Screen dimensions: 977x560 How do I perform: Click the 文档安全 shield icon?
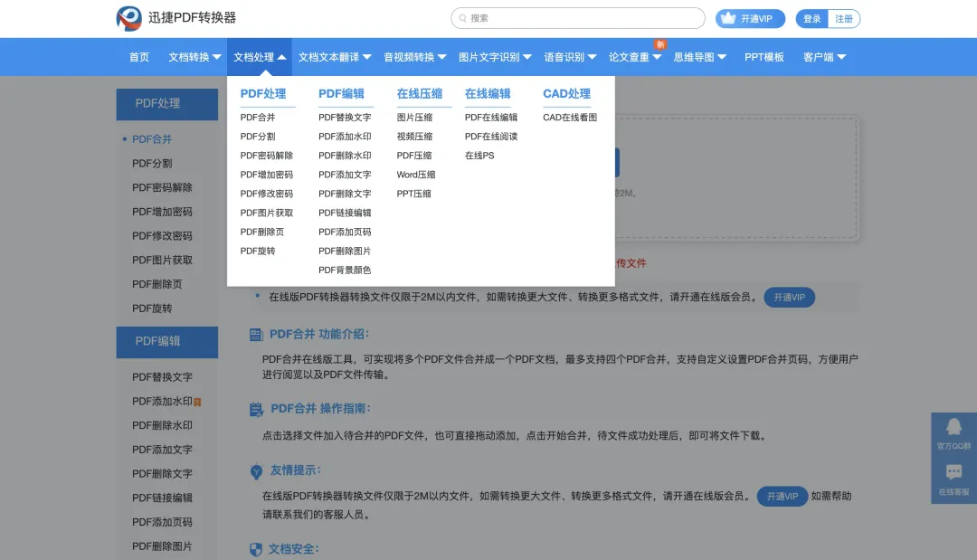pyautogui.click(x=255, y=549)
